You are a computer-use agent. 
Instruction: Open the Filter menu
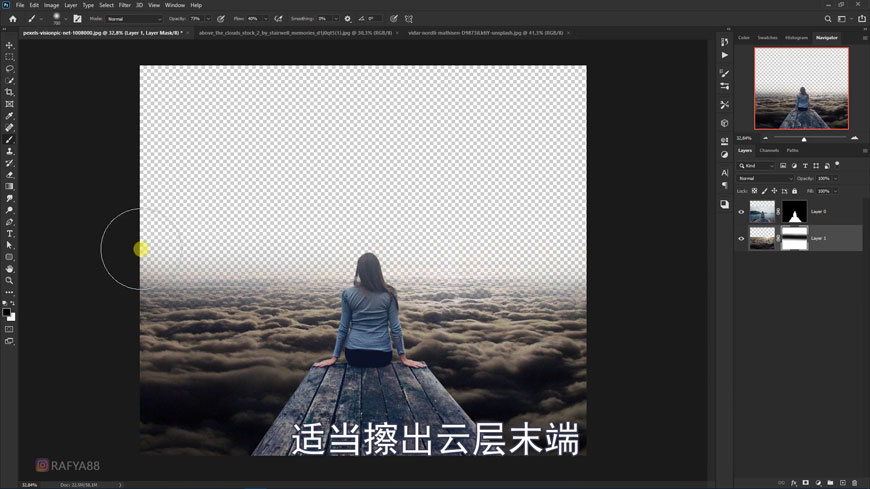(125, 5)
